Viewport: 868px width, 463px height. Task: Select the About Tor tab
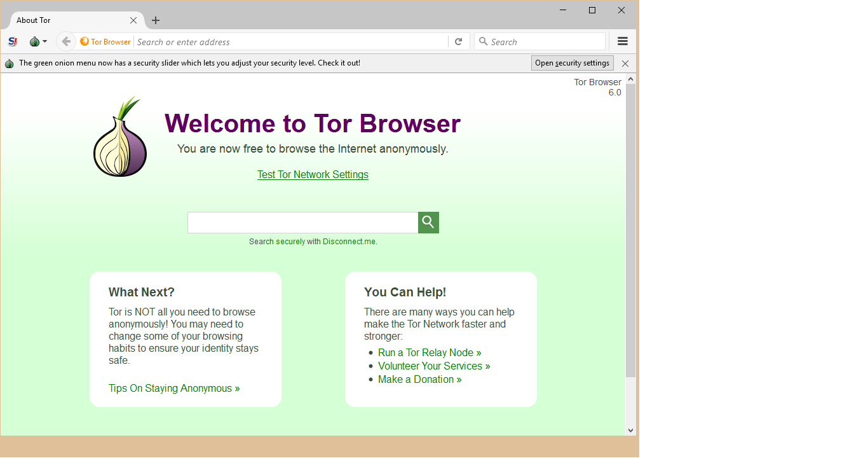pos(76,20)
